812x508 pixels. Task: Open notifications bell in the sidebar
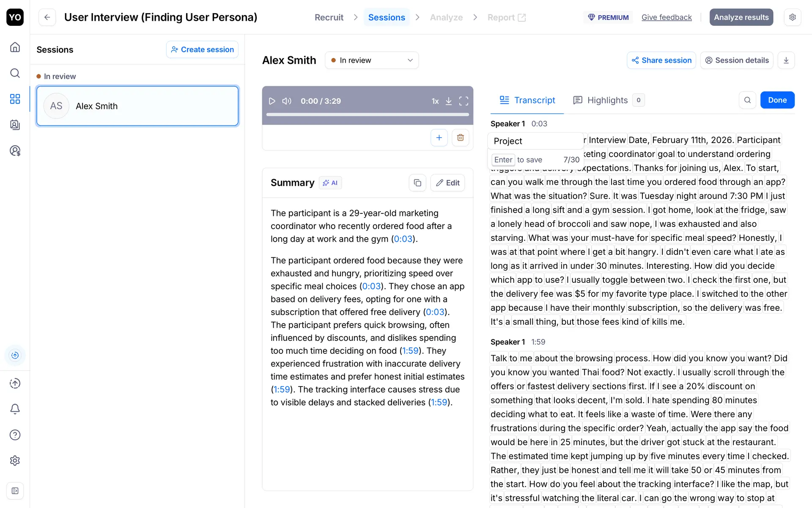[15, 409]
